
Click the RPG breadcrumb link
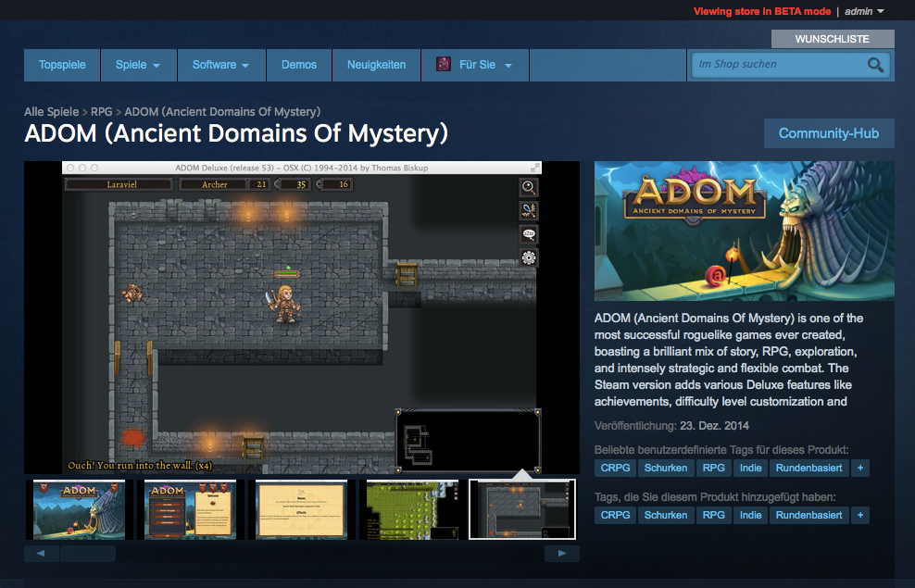[x=102, y=111]
